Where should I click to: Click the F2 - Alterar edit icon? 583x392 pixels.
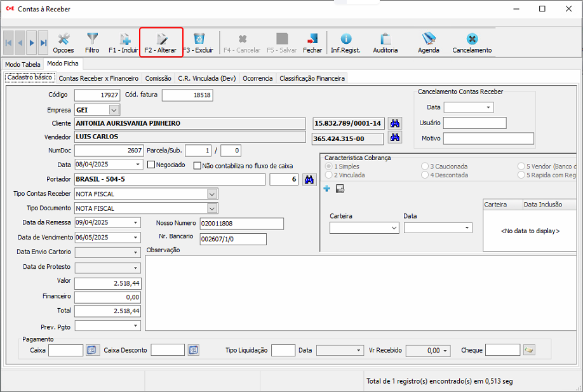[161, 39]
